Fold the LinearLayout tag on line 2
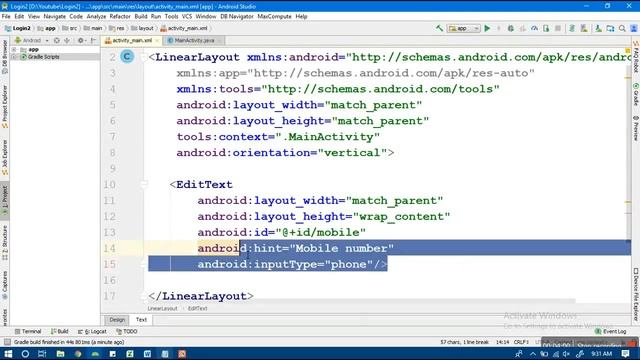Image resolution: width=640 pixels, height=360 pixels. (x=144, y=57)
